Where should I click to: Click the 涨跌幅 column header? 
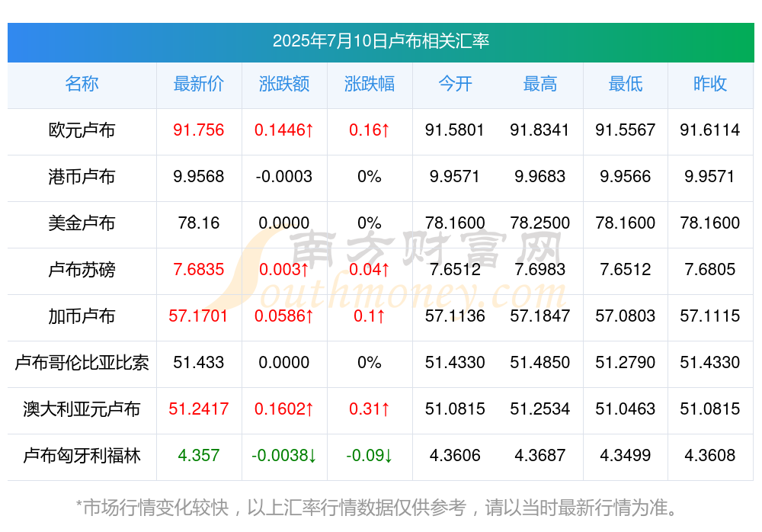click(x=370, y=84)
